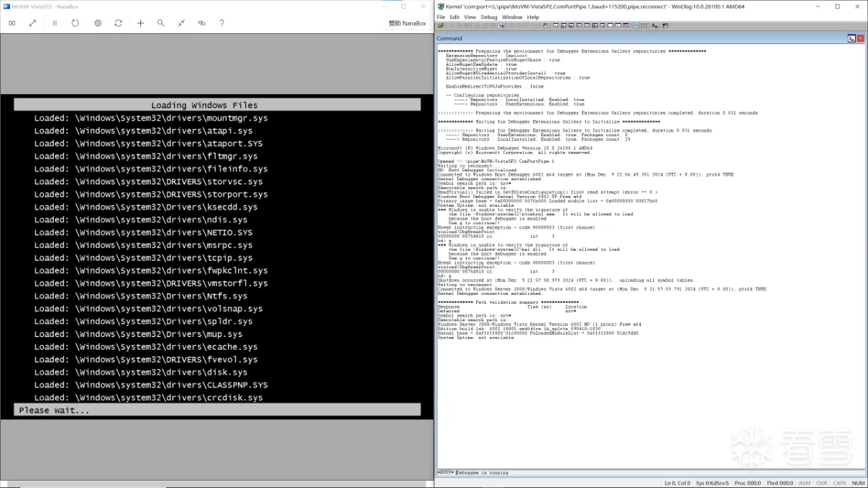
Task: Open Call Stack window via WinDbg toolbar icon
Action: pyautogui.click(x=594, y=25)
